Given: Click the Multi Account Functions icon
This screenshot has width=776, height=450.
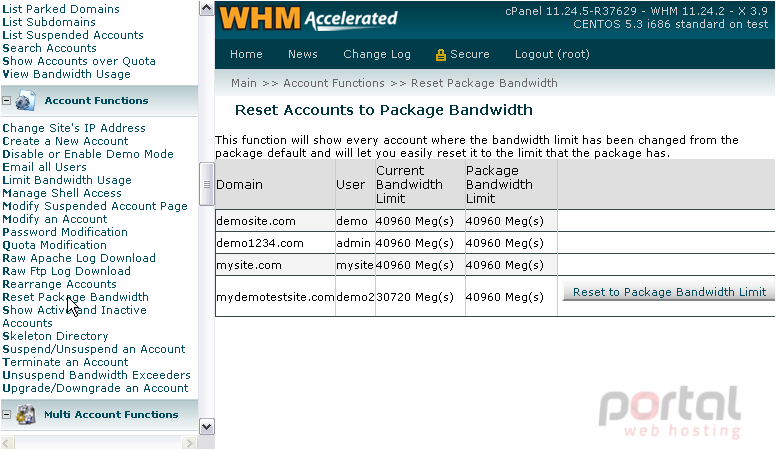Looking at the screenshot, I should tap(25, 414).
